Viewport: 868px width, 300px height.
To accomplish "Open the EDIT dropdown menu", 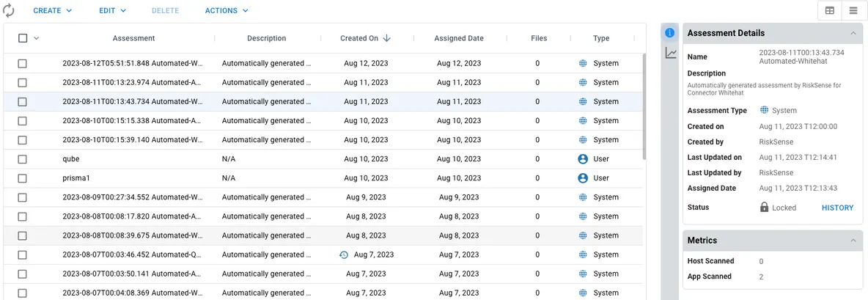I will [x=112, y=10].
